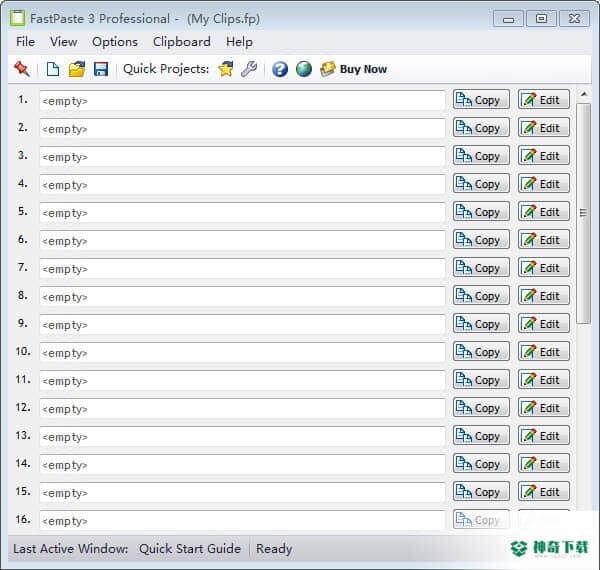600x570 pixels.
Task: Copy into clip slot 15
Action: (x=481, y=491)
